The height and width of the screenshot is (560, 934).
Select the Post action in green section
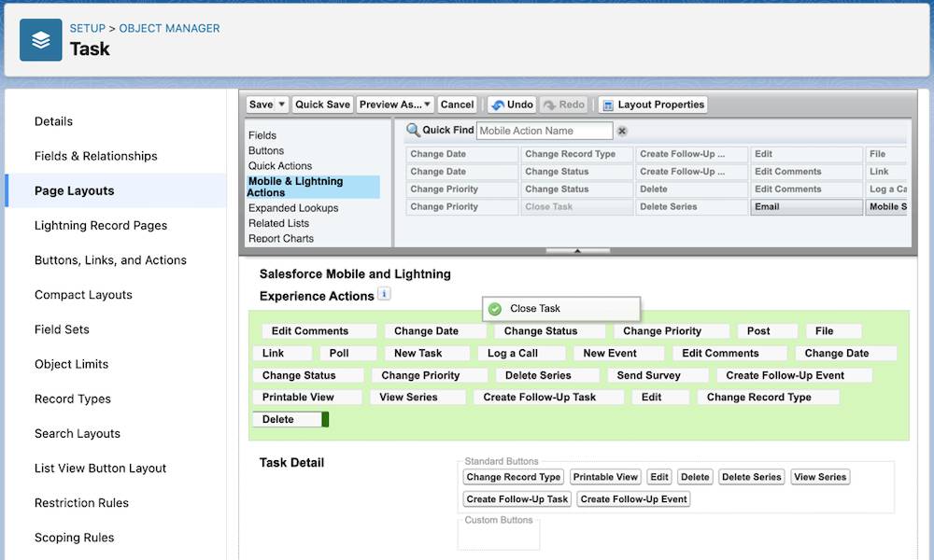(x=767, y=331)
